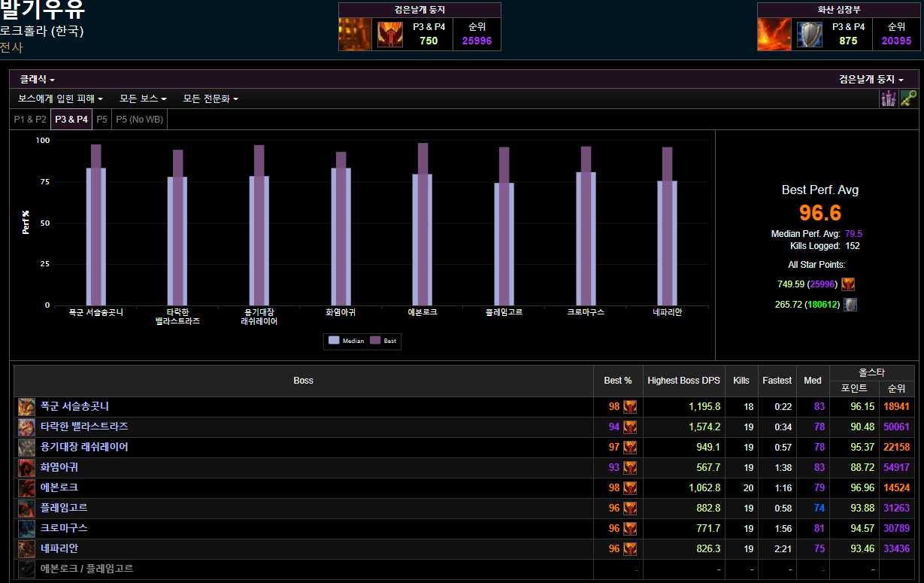This screenshot has width=924, height=583.
Task: Click the 에본로크 / 플레임고르 greyed row
Action: (x=463, y=569)
